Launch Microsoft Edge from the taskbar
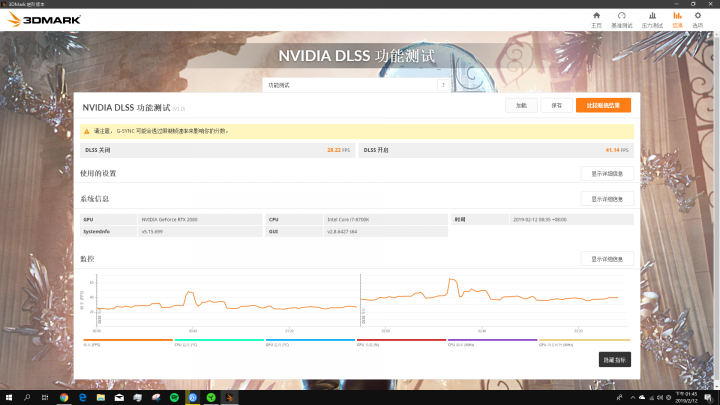720x405 pixels. [x=83, y=397]
